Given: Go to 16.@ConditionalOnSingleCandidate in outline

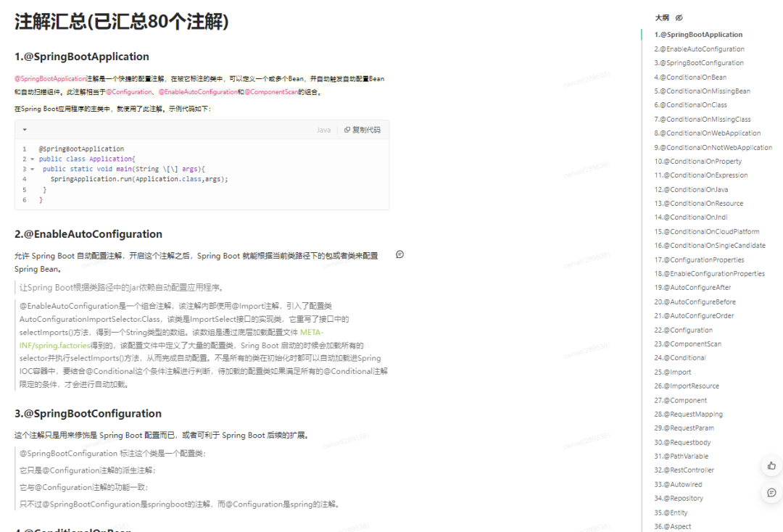Looking at the screenshot, I should 710,246.
